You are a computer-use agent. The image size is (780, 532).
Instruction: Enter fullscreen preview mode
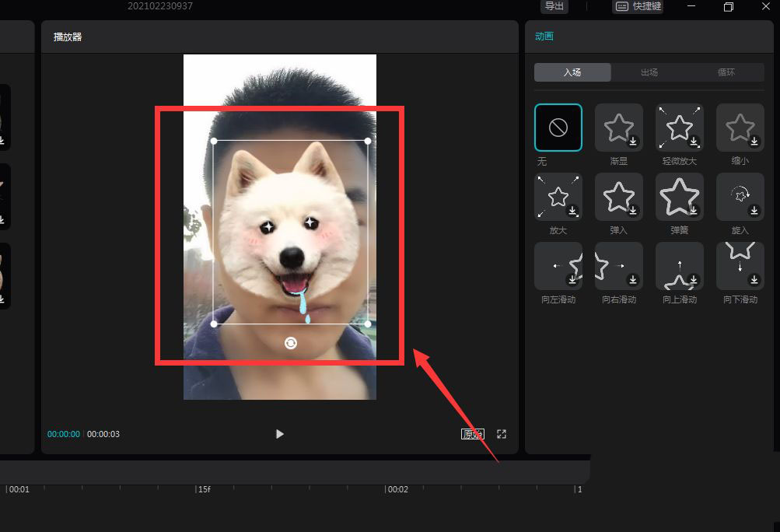click(502, 434)
